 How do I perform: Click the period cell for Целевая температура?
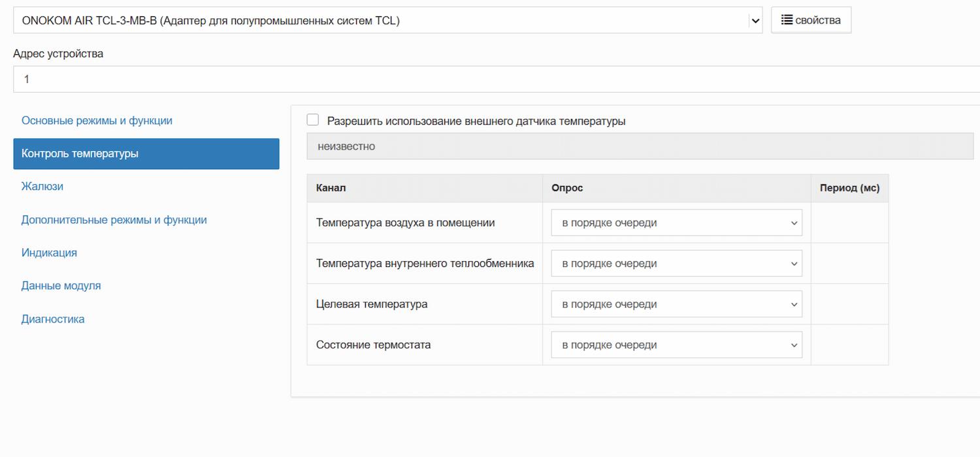pos(849,304)
